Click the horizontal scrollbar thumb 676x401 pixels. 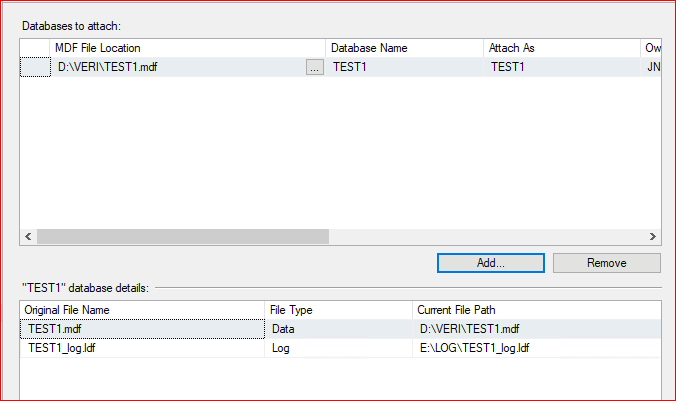[x=182, y=236]
